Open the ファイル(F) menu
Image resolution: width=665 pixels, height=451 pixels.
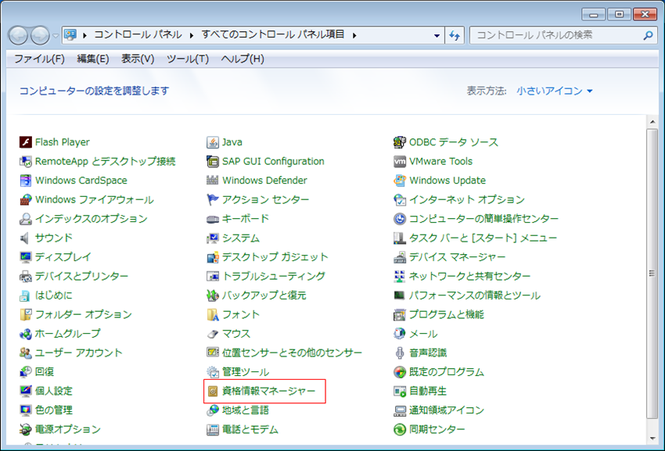click(x=39, y=59)
